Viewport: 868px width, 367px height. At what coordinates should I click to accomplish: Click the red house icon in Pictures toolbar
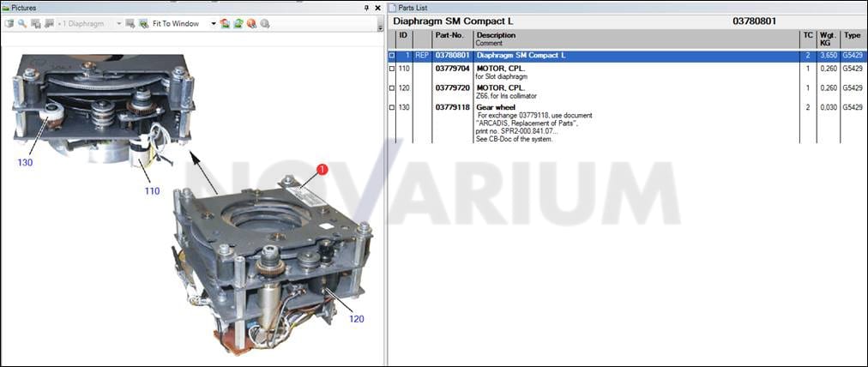[x=225, y=24]
